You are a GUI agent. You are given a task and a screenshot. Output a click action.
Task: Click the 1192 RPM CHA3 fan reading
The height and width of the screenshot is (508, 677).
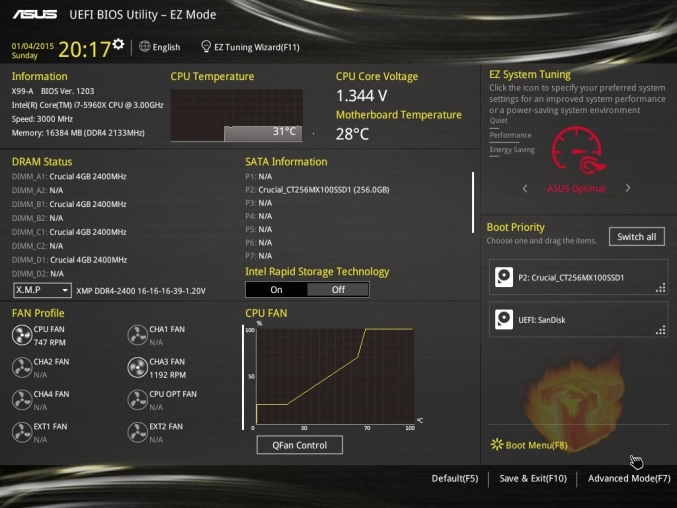(168, 375)
